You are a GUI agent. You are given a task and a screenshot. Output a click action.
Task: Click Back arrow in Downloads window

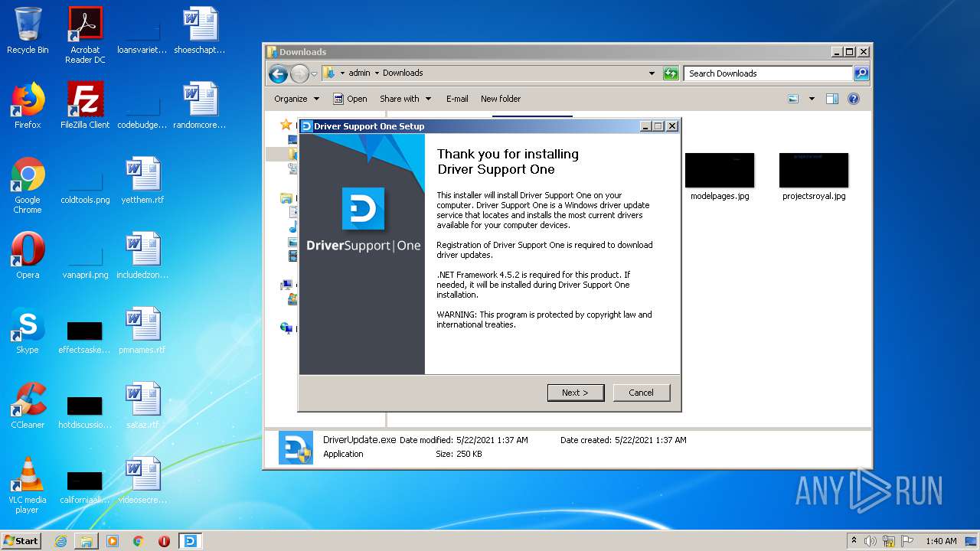point(278,73)
